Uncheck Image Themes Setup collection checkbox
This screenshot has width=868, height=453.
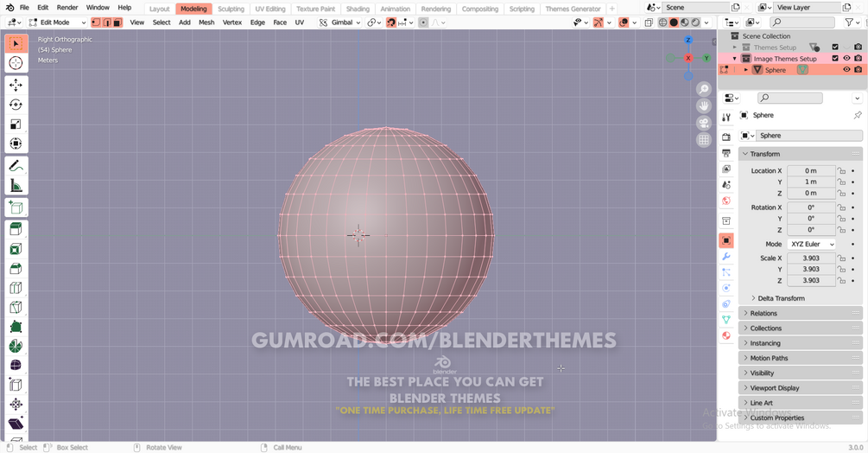point(835,58)
